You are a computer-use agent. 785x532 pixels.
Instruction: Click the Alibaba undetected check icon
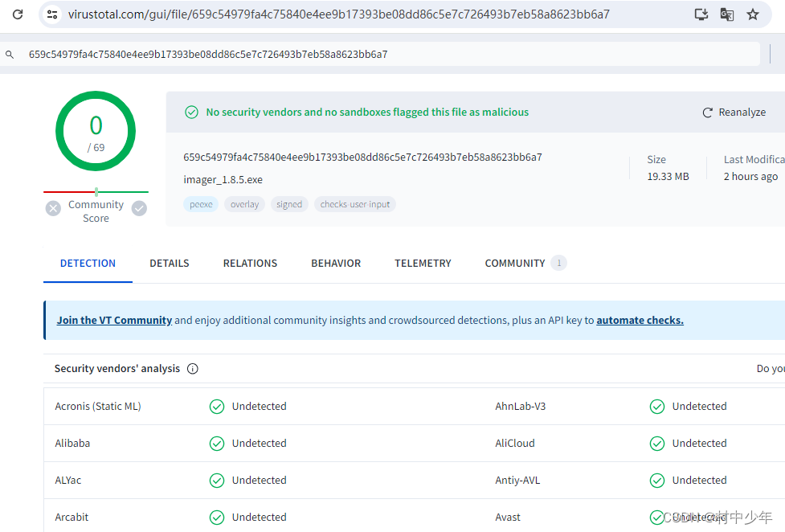(217, 444)
